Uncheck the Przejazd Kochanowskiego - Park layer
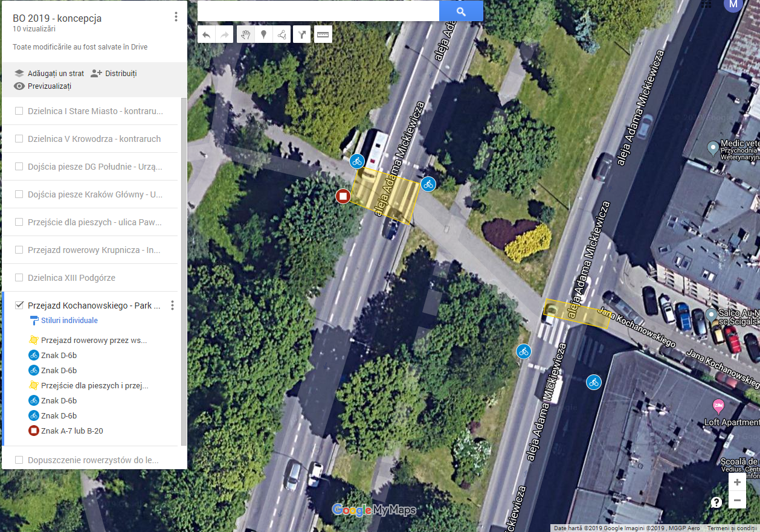Image resolution: width=760 pixels, height=532 pixels. pos(19,305)
